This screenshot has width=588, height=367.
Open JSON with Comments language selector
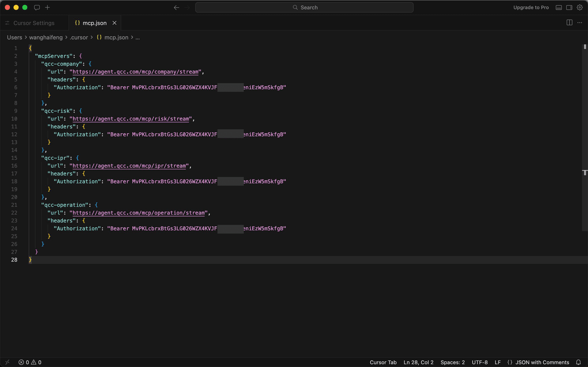pos(542,362)
